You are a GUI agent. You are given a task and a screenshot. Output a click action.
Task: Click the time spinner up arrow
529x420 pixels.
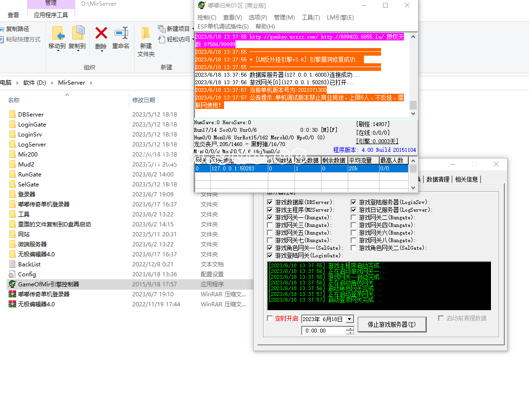[350, 329]
